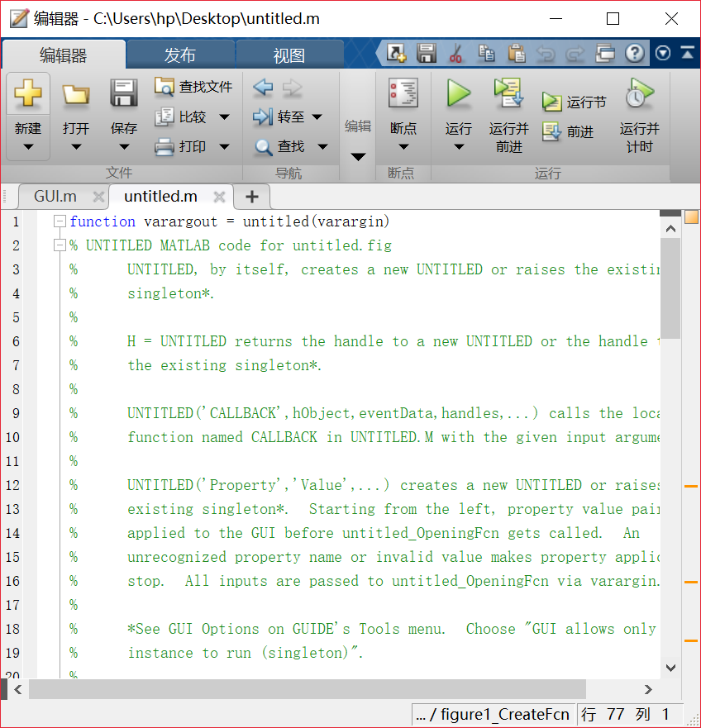Screen dimensions: 701x728
Task: Open the 比较 (Compare) dropdown arrow
Action: 224,117
